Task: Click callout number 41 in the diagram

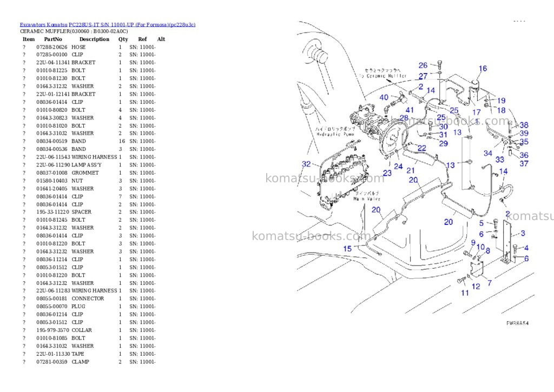Action: coord(410,110)
